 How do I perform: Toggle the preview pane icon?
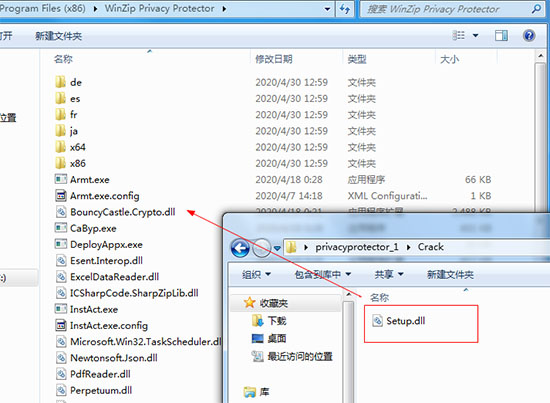coord(501,35)
